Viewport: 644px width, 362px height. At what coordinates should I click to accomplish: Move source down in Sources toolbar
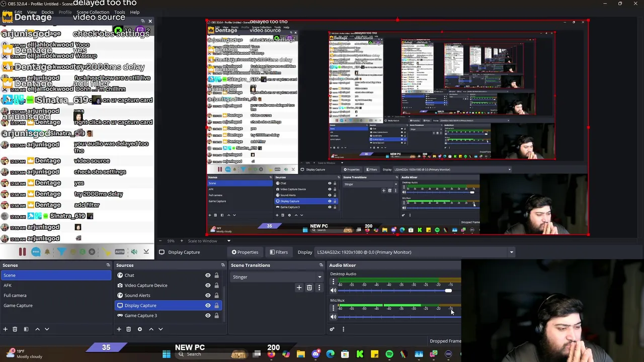160,329
